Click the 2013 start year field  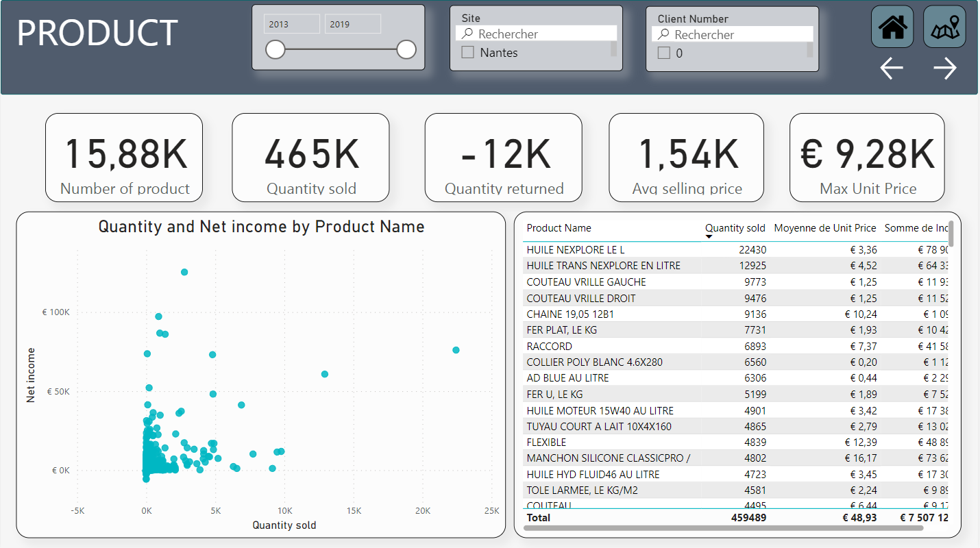click(x=292, y=24)
